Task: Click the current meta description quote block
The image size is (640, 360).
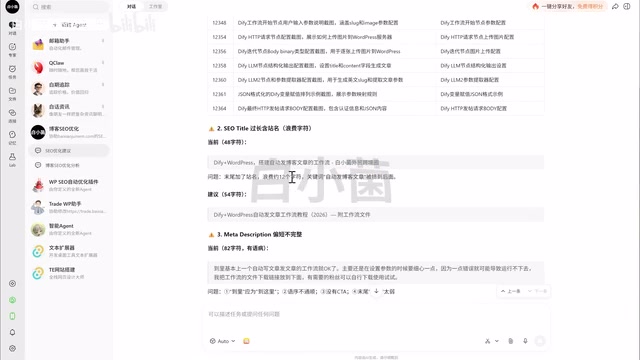Action: pos(376,273)
